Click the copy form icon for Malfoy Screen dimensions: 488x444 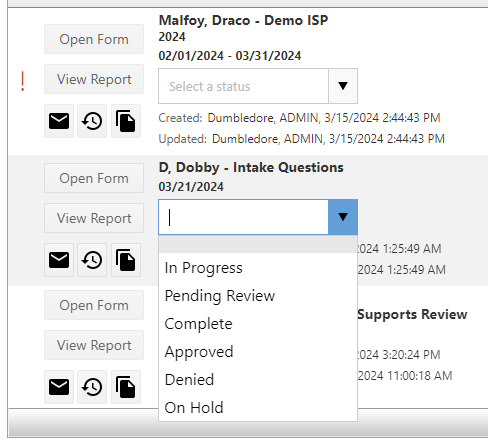pyautogui.click(x=126, y=121)
